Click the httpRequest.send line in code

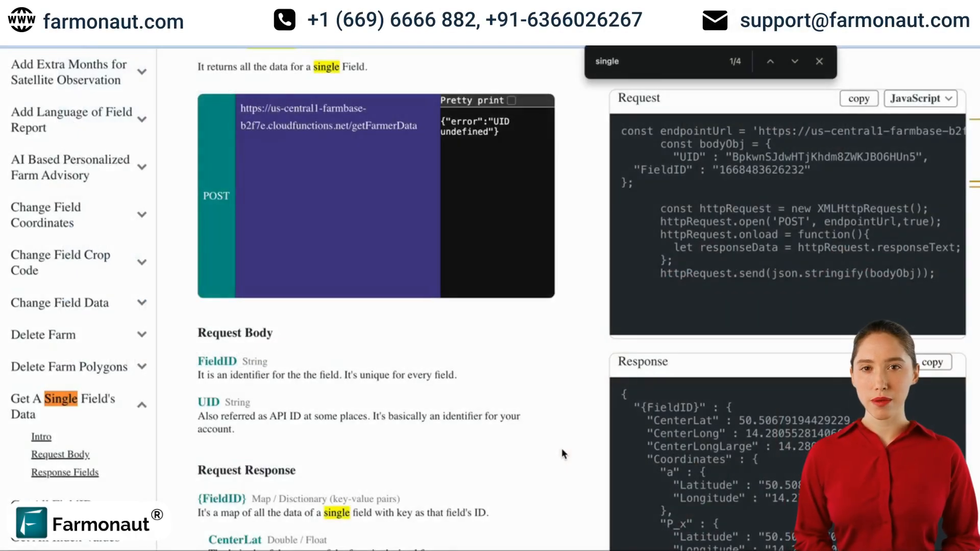pyautogui.click(x=797, y=273)
